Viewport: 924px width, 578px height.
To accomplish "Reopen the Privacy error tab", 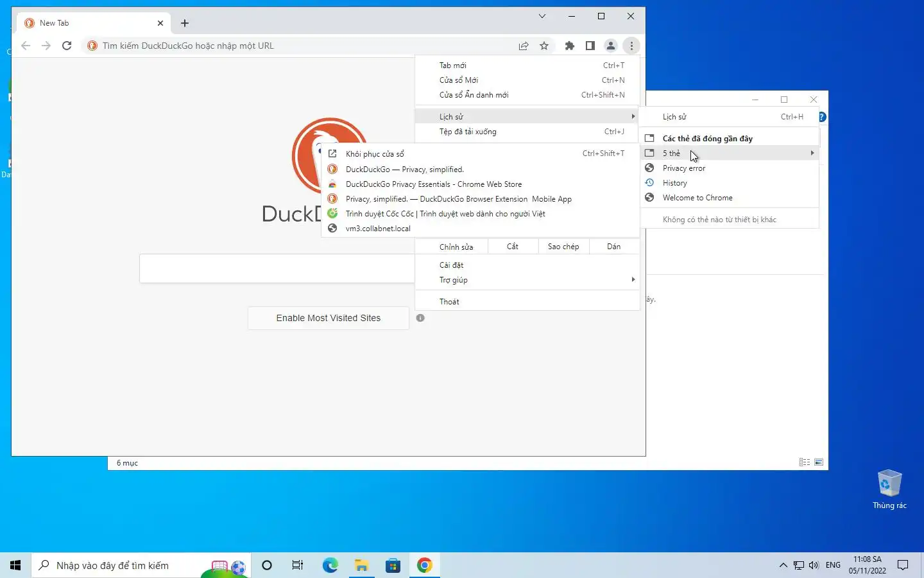I will (x=730, y=168).
